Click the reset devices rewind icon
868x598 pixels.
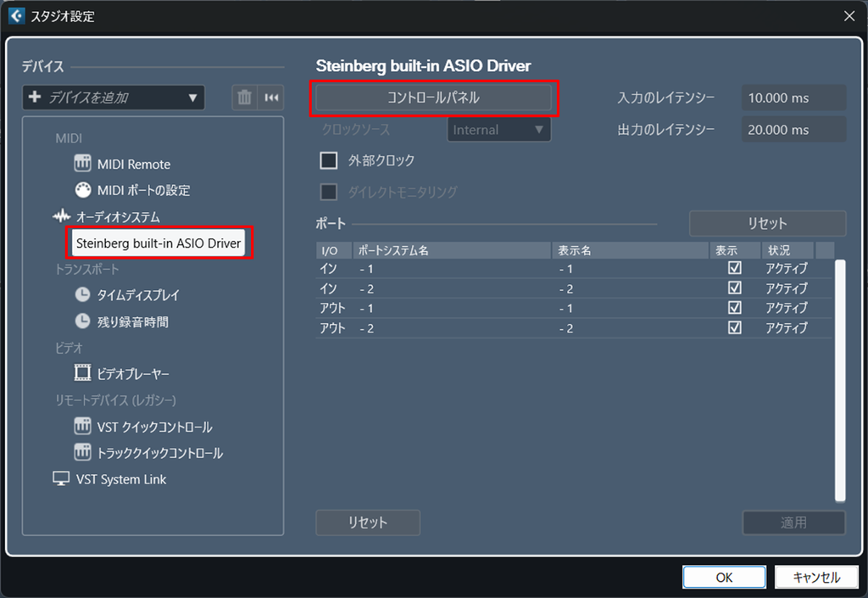[271, 98]
